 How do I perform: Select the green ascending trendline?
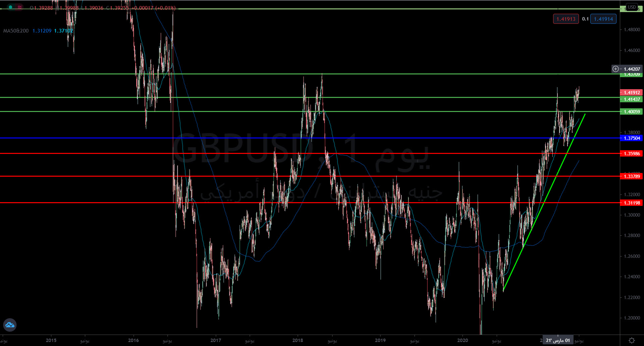pyautogui.click(x=544, y=203)
